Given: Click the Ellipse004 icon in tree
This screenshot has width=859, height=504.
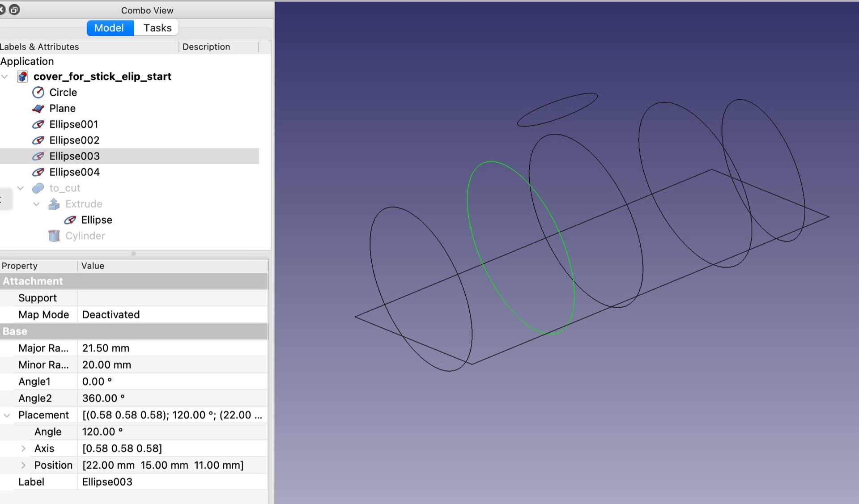Looking at the screenshot, I should pos(38,172).
